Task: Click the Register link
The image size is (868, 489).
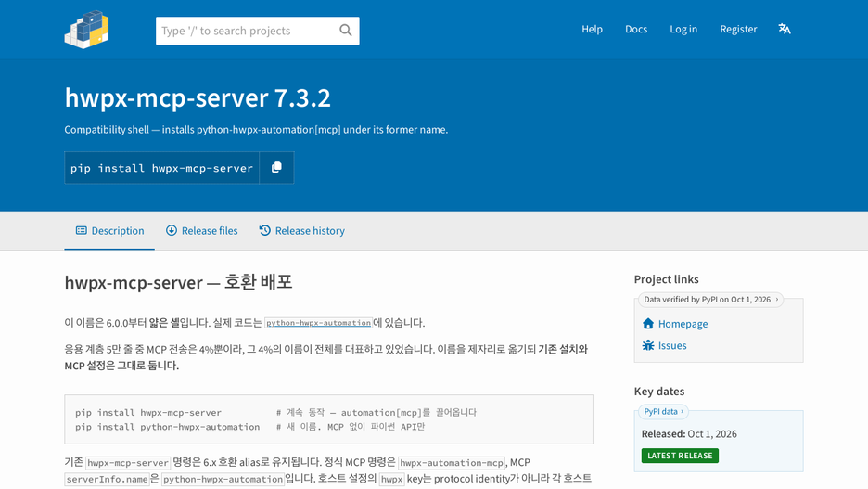Action: point(738,29)
